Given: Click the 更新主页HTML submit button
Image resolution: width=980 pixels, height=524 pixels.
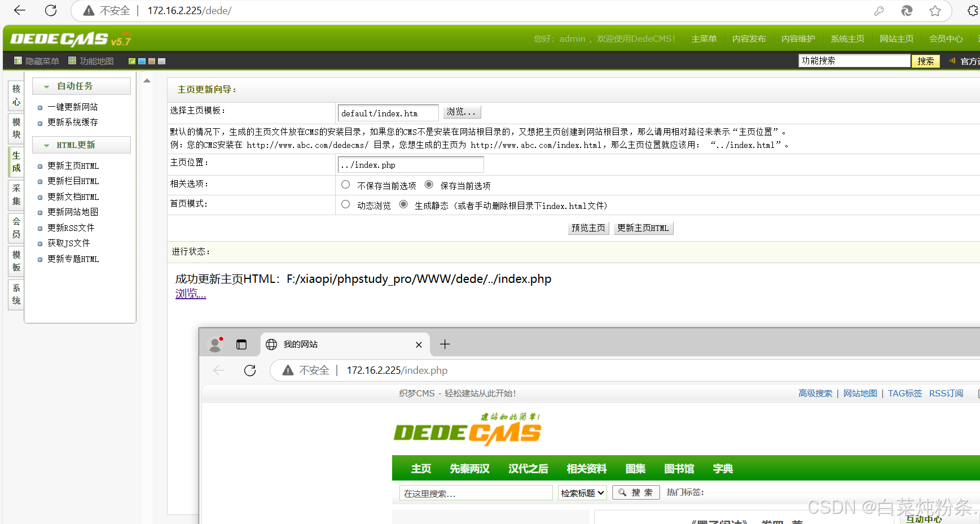Looking at the screenshot, I should 643,228.
